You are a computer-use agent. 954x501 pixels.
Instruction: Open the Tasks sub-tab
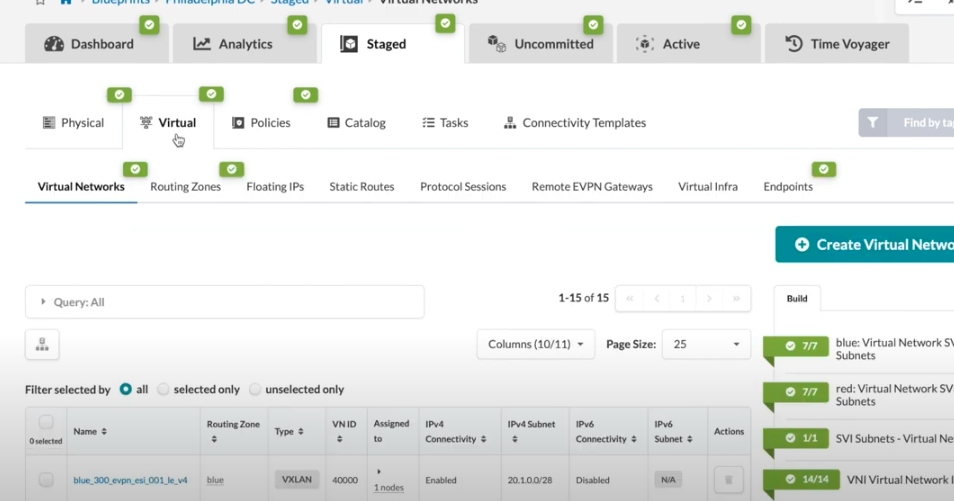(445, 123)
